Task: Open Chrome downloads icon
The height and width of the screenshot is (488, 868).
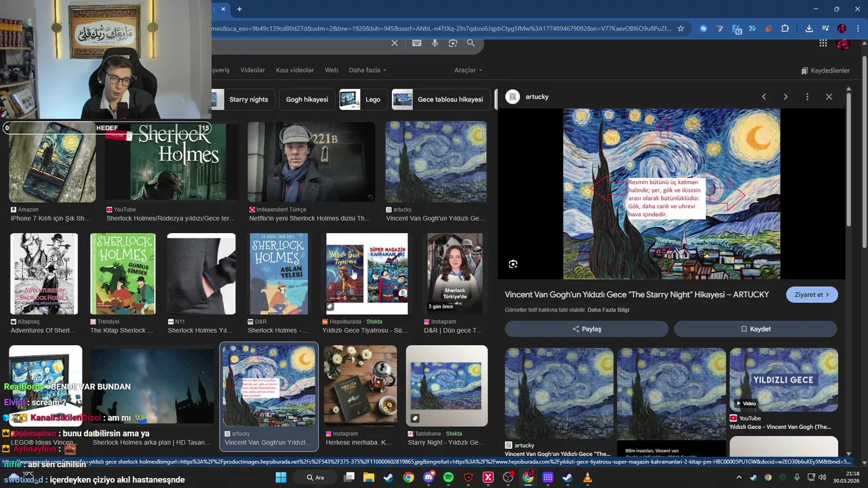Action: pos(809,28)
